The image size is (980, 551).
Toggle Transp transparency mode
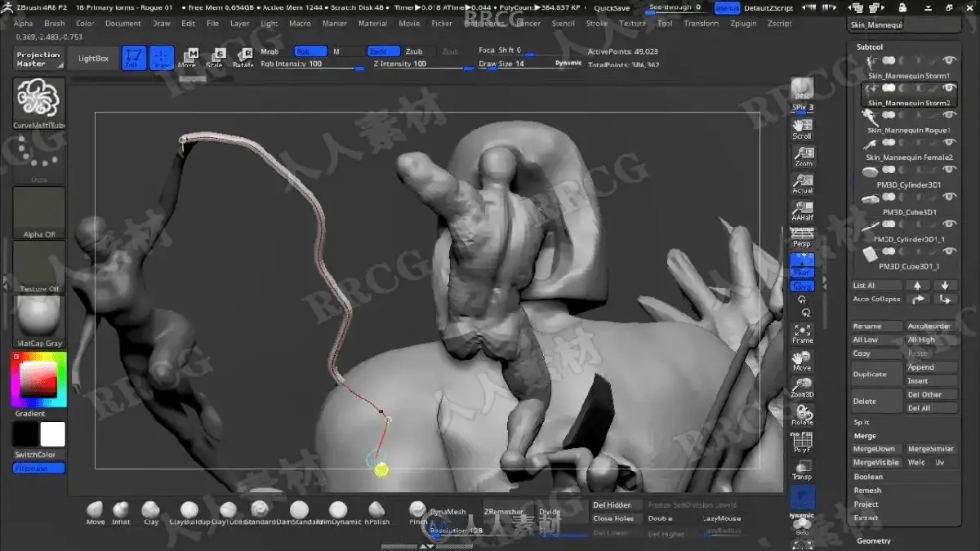[803, 471]
